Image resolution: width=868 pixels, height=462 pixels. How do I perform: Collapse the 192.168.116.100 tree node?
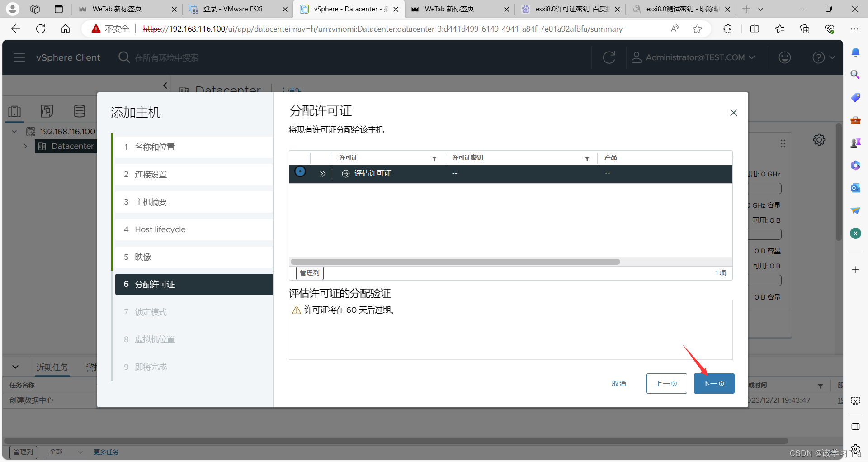coord(14,132)
